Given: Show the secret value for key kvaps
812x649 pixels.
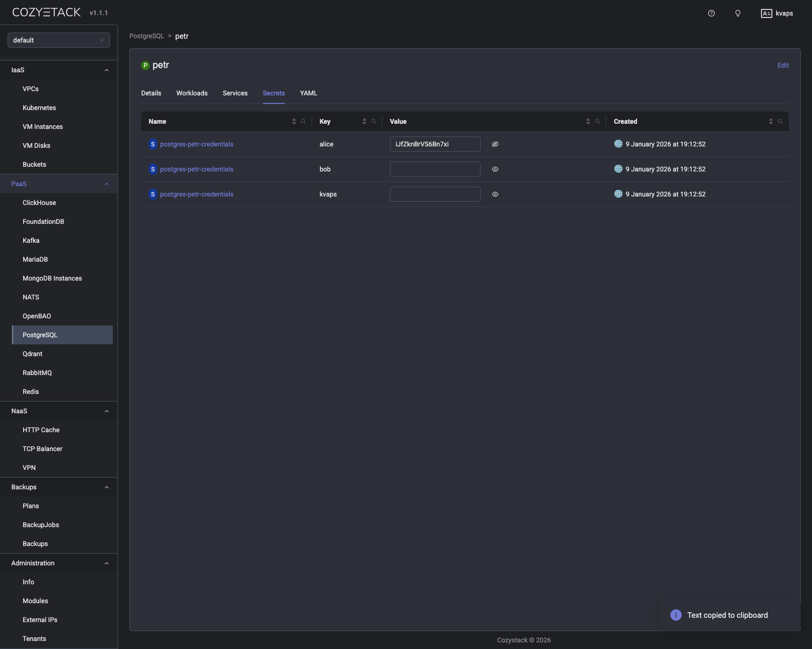Looking at the screenshot, I should 495,194.
